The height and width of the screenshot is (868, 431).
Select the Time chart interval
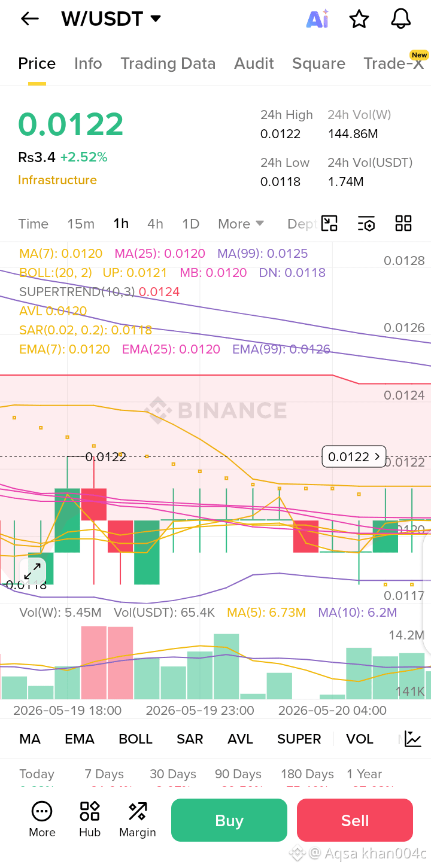tap(33, 224)
